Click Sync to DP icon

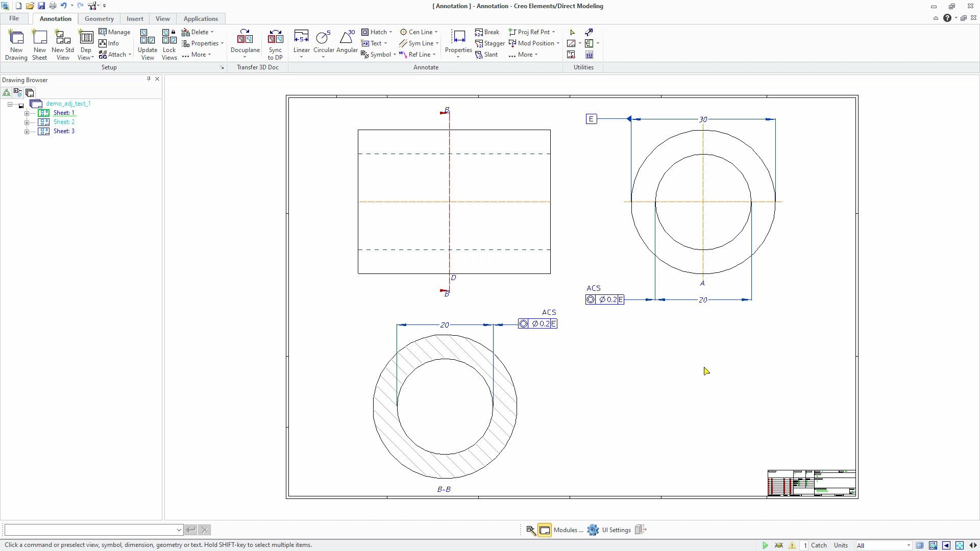275,44
